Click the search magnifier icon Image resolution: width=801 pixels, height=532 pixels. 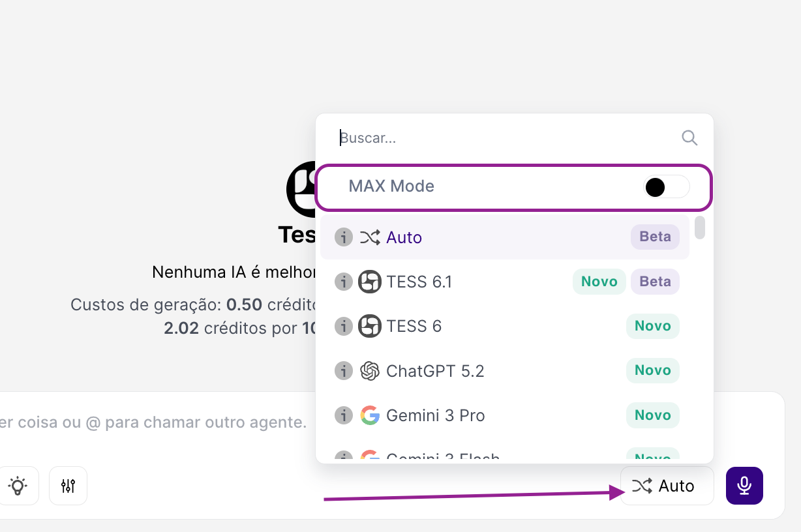[x=689, y=138]
